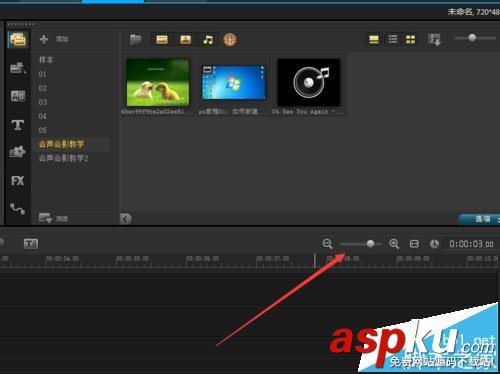Click the import media files folder icon
This screenshot has width=500, height=374.
pyautogui.click(x=136, y=40)
